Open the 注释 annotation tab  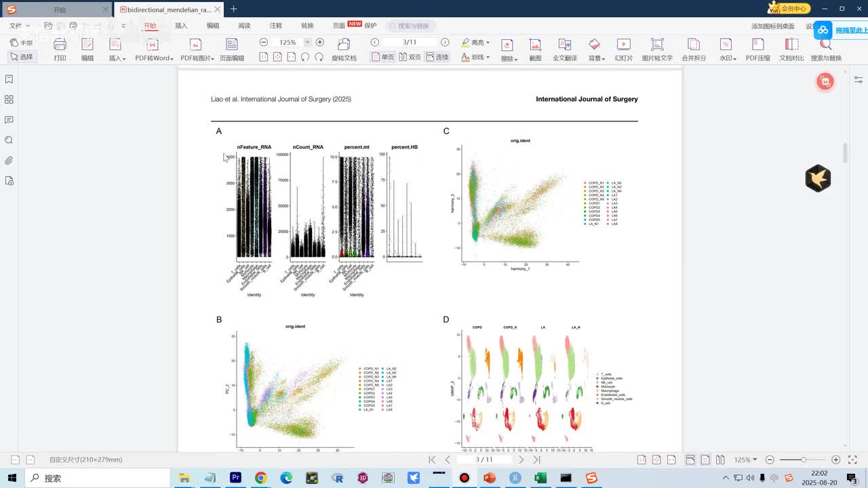tap(276, 26)
